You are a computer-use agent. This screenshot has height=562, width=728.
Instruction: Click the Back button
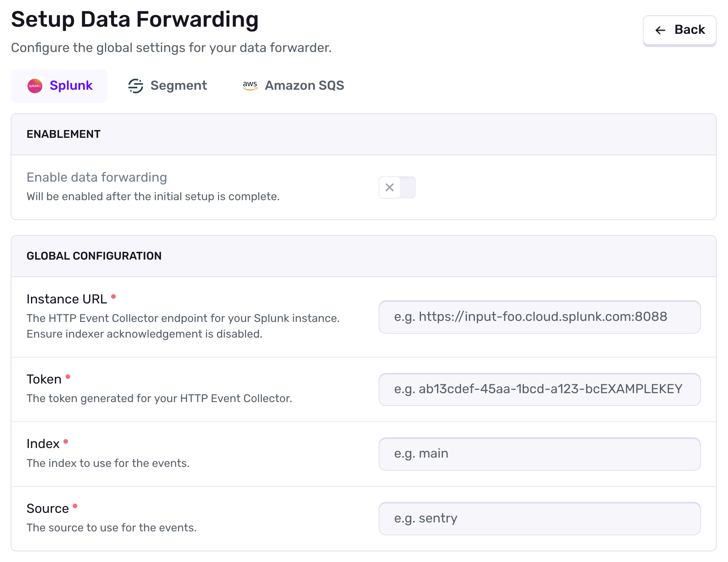[680, 30]
